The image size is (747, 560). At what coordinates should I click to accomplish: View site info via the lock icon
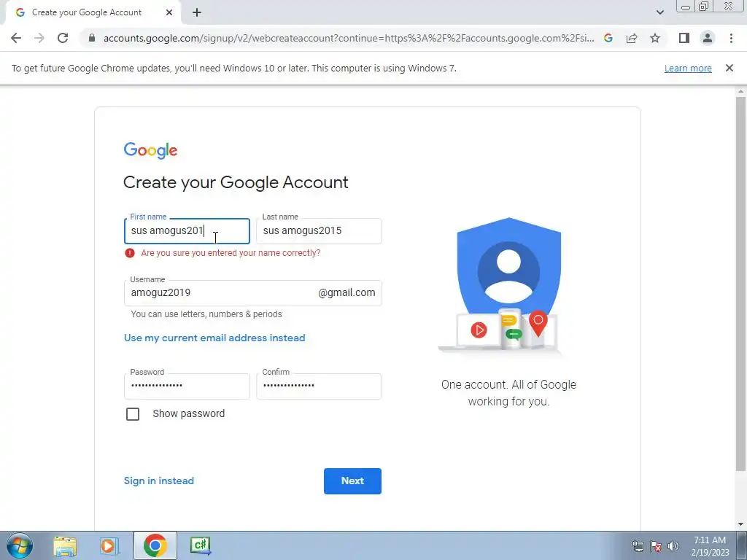pos(92,38)
